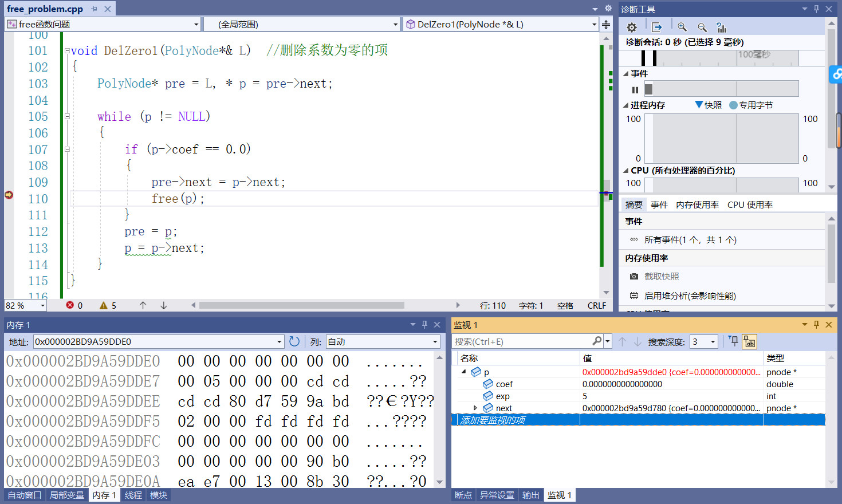Collapse the CPU graph section
This screenshot has width=842, height=504.
pyautogui.click(x=626, y=171)
